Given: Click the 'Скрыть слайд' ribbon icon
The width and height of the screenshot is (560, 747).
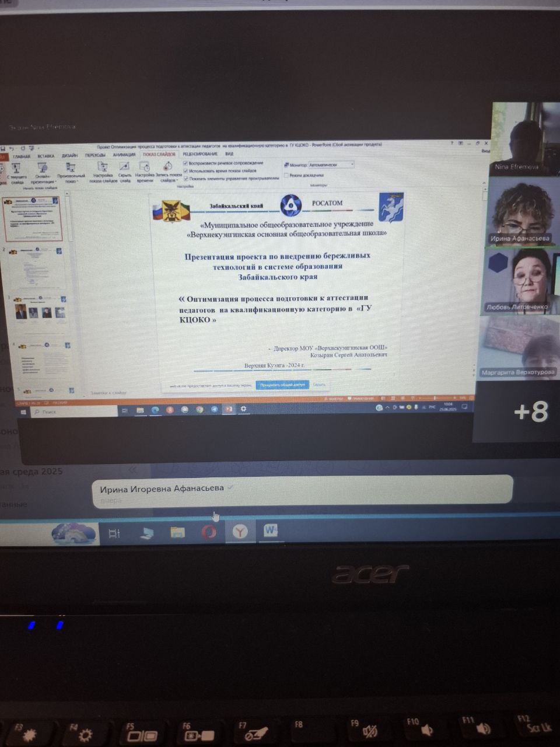Looking at the screenshot, I should 125,172.
